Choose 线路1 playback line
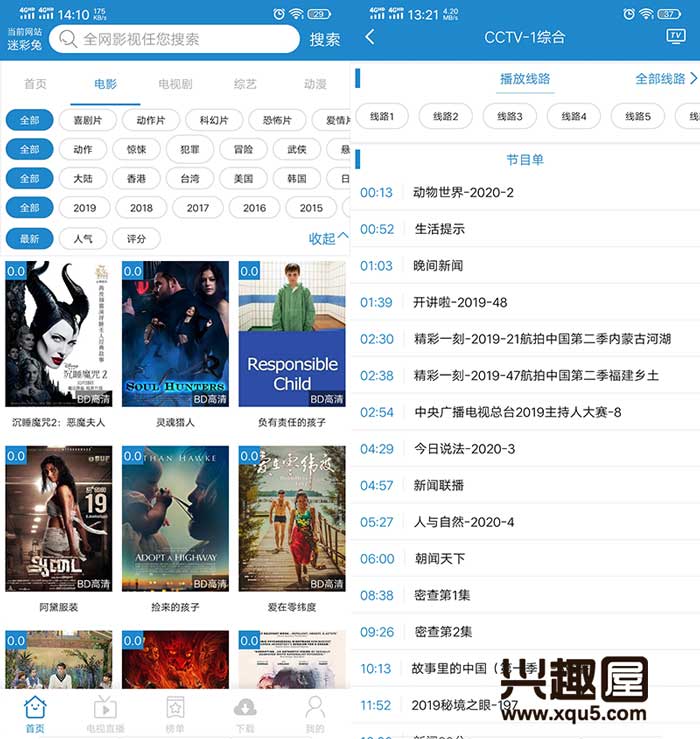The width and height of the screenshot is (700, 739). [x=382, y=116]
